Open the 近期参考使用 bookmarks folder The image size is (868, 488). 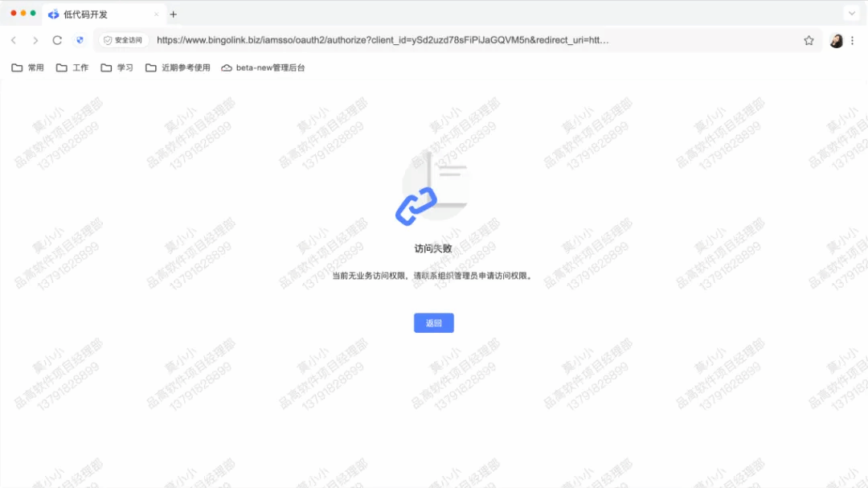point(178,68)
